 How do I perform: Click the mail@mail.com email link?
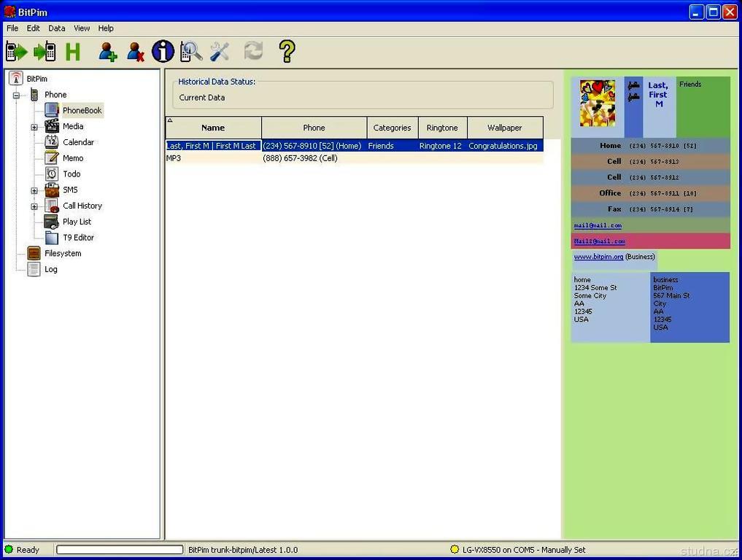click(598, 226)
